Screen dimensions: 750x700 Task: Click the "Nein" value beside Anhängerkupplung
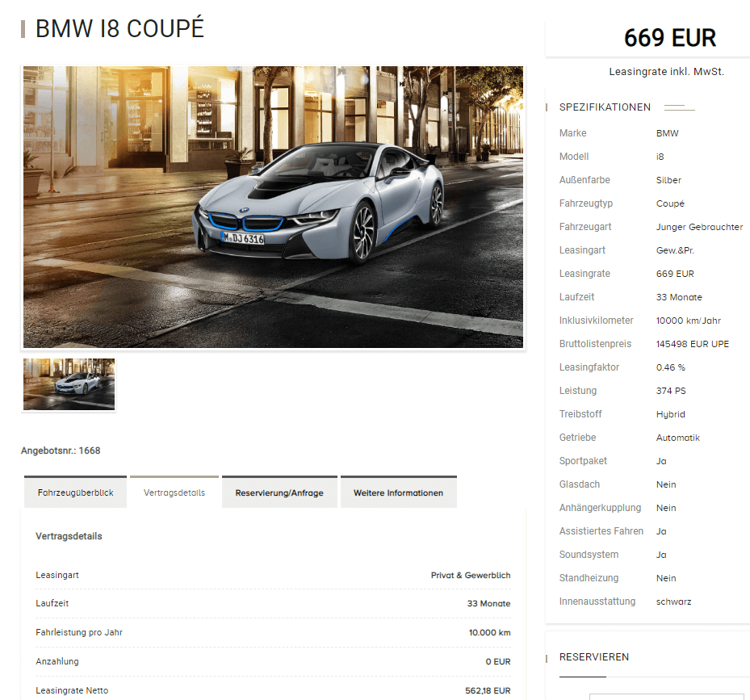[x=666, y=508]
